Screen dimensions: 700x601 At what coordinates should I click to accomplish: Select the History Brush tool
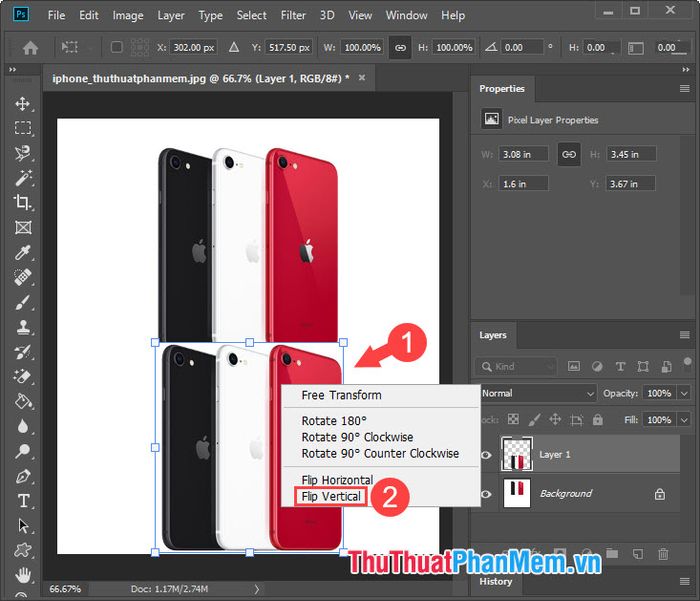(x=22, y=352)
